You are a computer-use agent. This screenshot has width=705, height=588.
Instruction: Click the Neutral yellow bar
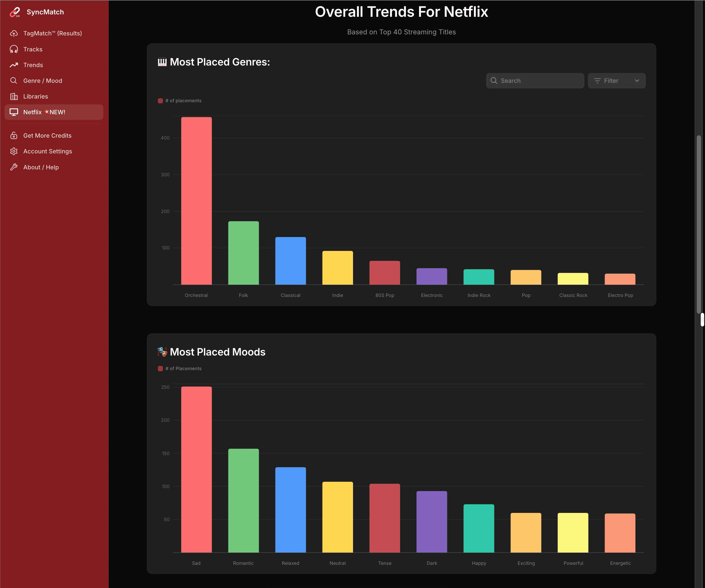337,517
